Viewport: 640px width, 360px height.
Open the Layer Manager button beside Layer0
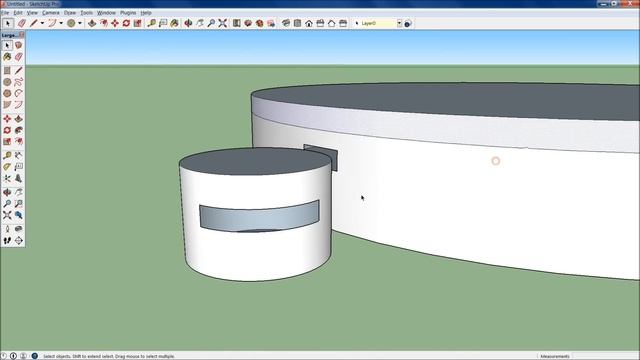click(407, 24)
